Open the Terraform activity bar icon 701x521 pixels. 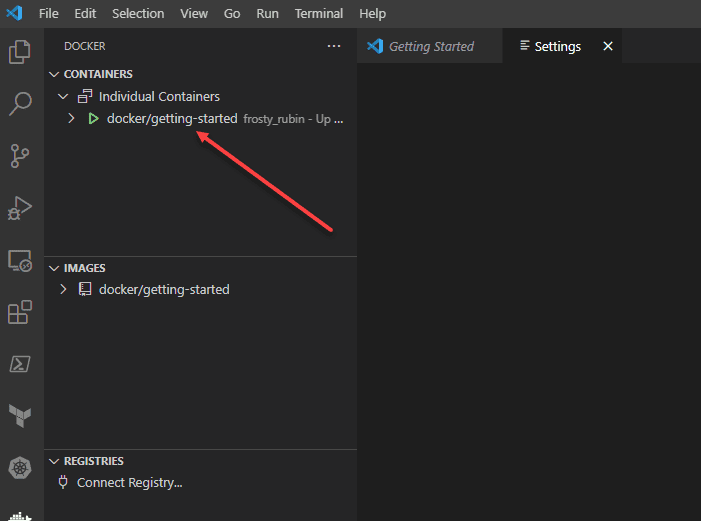point(20,416)
